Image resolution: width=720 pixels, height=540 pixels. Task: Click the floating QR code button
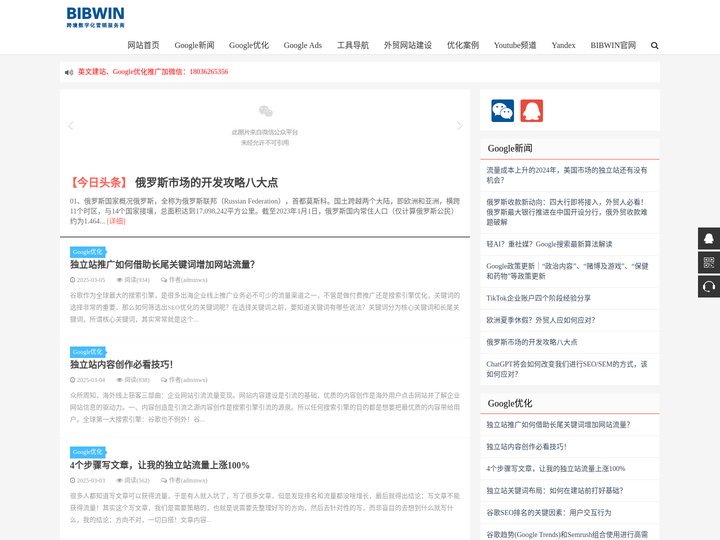709,262
